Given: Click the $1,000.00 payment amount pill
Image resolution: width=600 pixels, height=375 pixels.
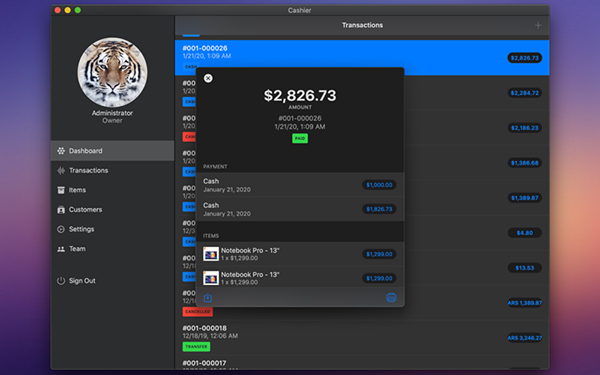Looking at the screenshot, I should click(379, 185).
